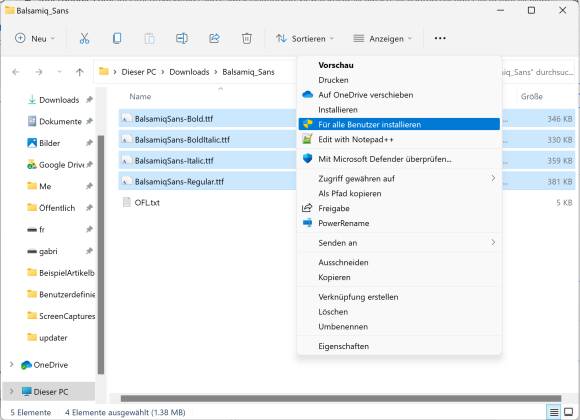Choose Drucken in context menu
The image size is (580, 420).
[333, 80]
